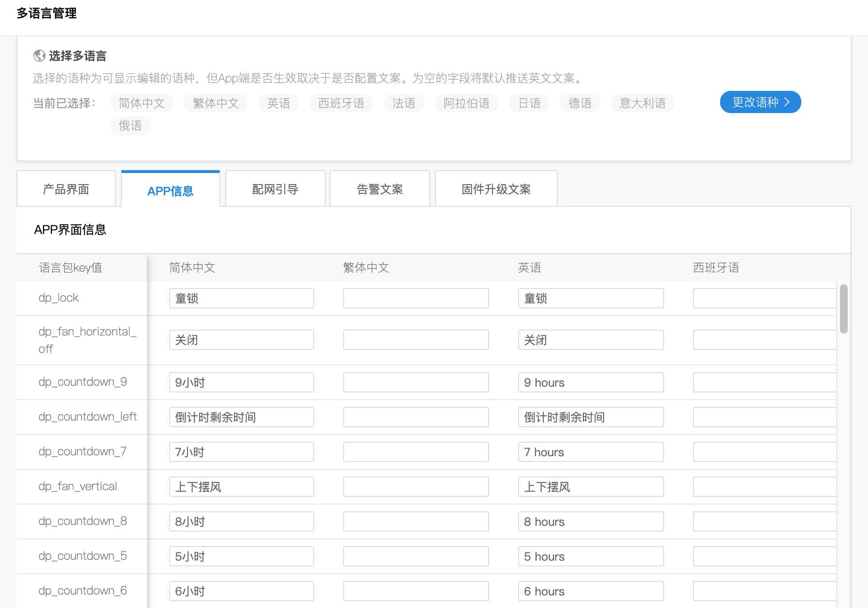
Task: Click the dp_fan_vertical key label
Action: [x=78, y=486]
